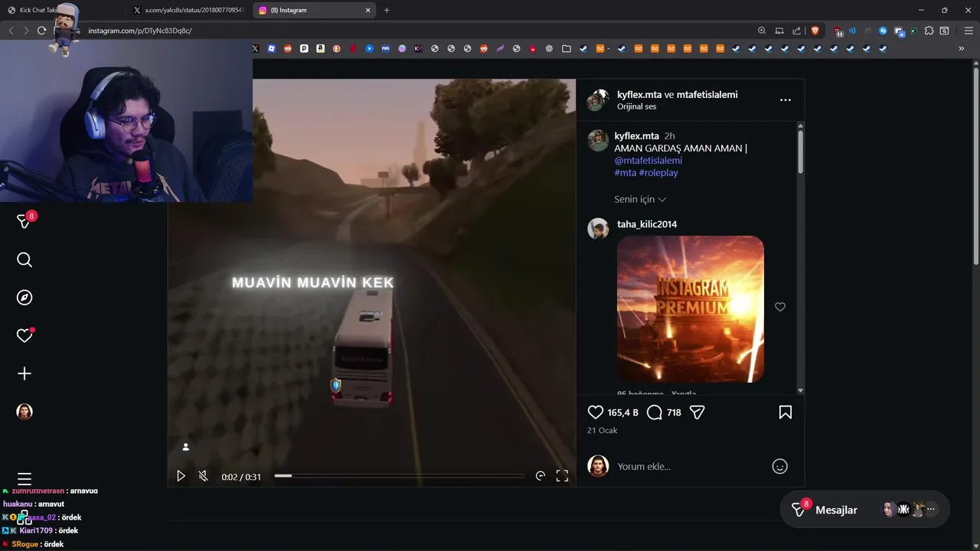Reload the page in the browser
The height and width of the screenshot is (551, 980).
tap(41, 31)
